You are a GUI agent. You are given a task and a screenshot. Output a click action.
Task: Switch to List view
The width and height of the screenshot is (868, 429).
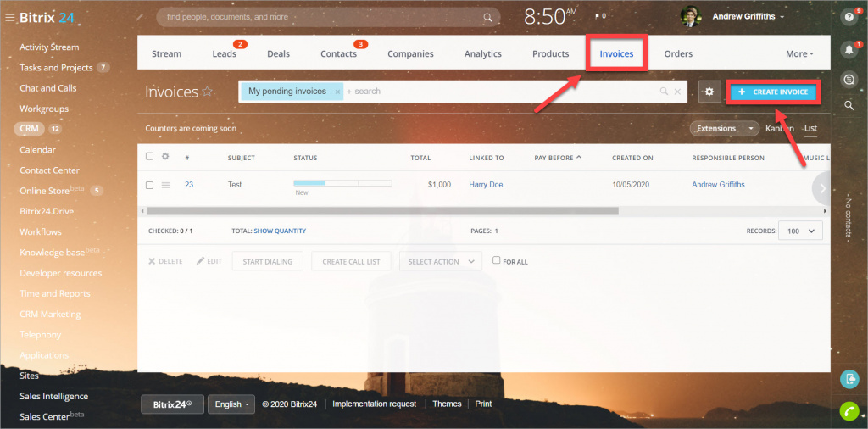(810, 128)
